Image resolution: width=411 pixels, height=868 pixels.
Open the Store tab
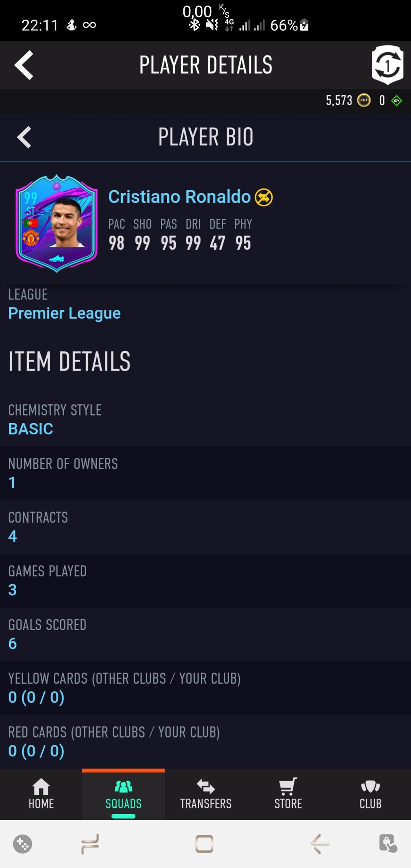point(288,794)
